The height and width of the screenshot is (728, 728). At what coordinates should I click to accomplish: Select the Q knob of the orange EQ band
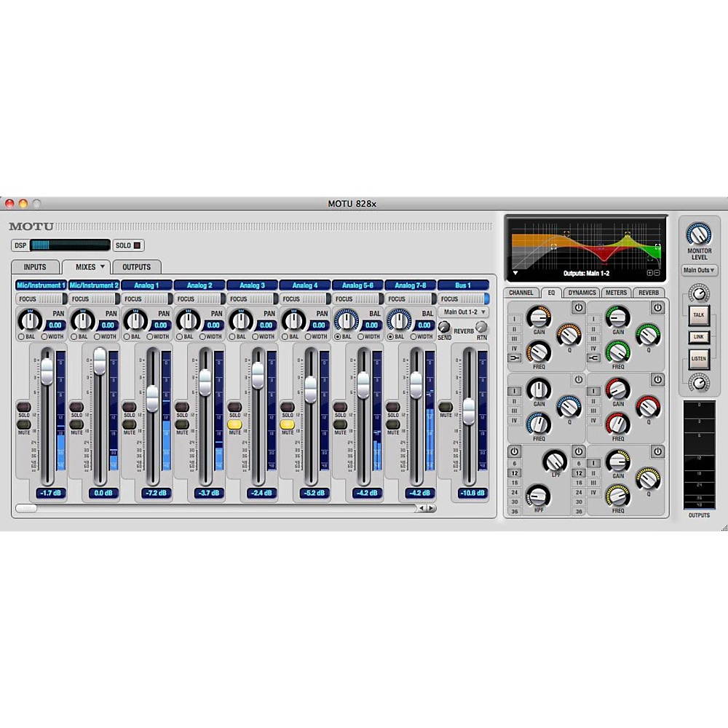[568, 335]
